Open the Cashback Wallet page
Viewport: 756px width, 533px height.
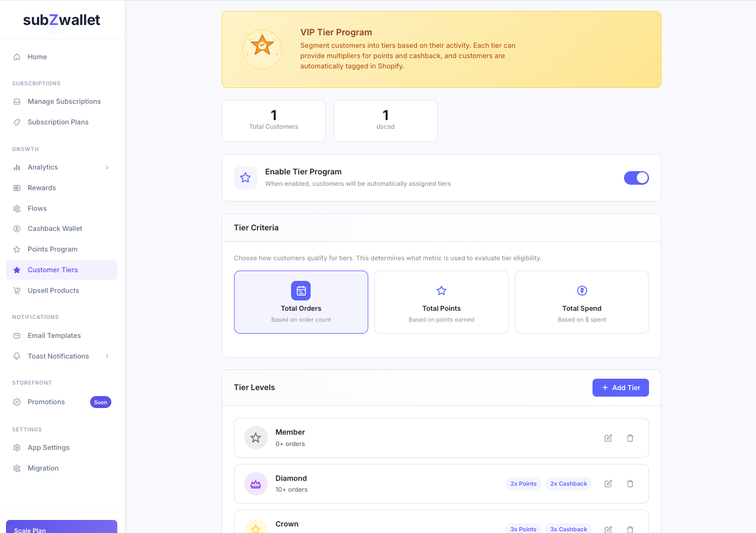tap(61, 229)
